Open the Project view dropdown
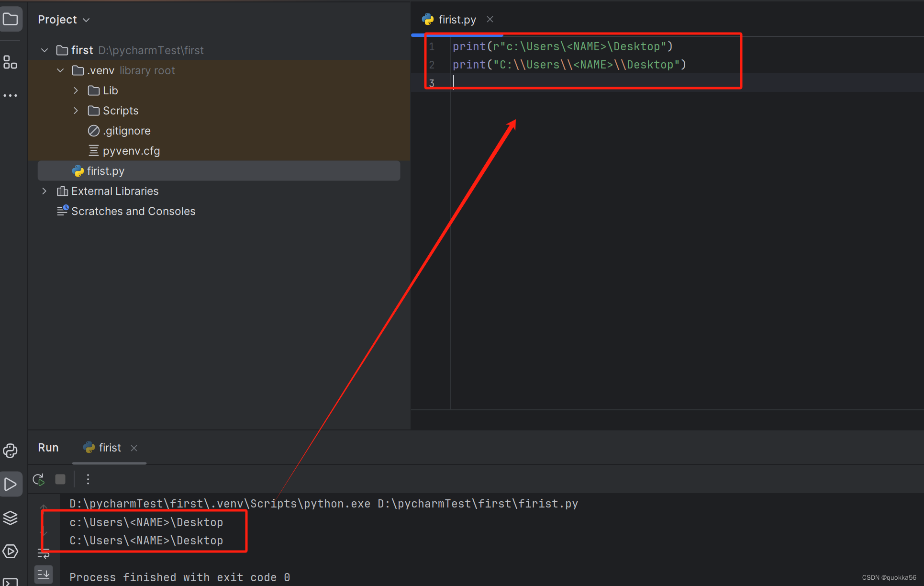924x586 pixels. coord(64,20)
